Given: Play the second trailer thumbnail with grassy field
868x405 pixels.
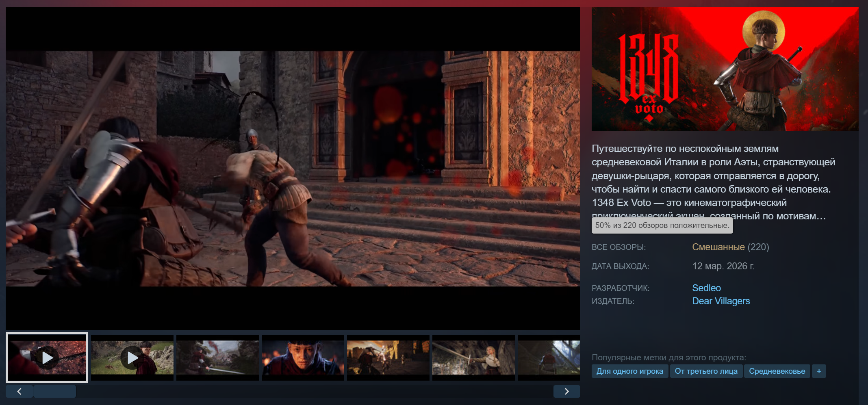Looking at the screenshot, I should point(132,357).
